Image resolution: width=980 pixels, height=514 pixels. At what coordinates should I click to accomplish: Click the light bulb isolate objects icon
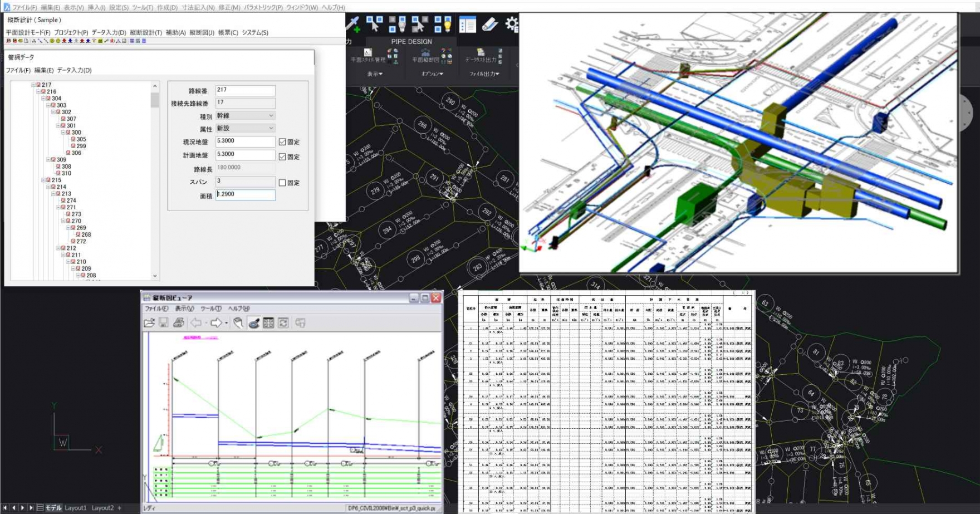(397, 25)
